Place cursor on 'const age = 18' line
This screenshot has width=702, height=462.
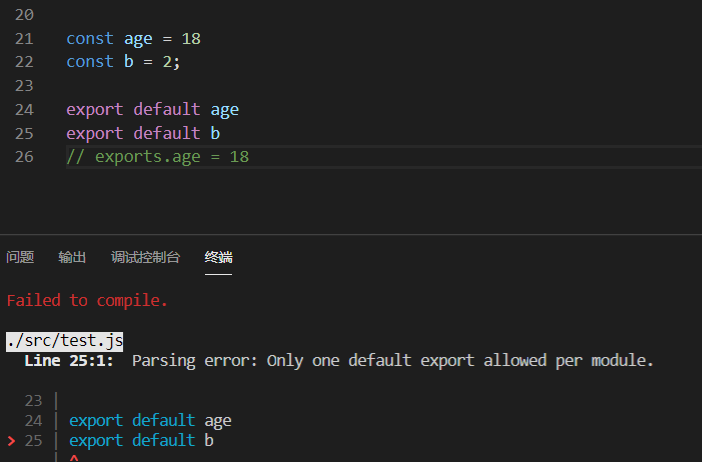click(x=133, y=39)
